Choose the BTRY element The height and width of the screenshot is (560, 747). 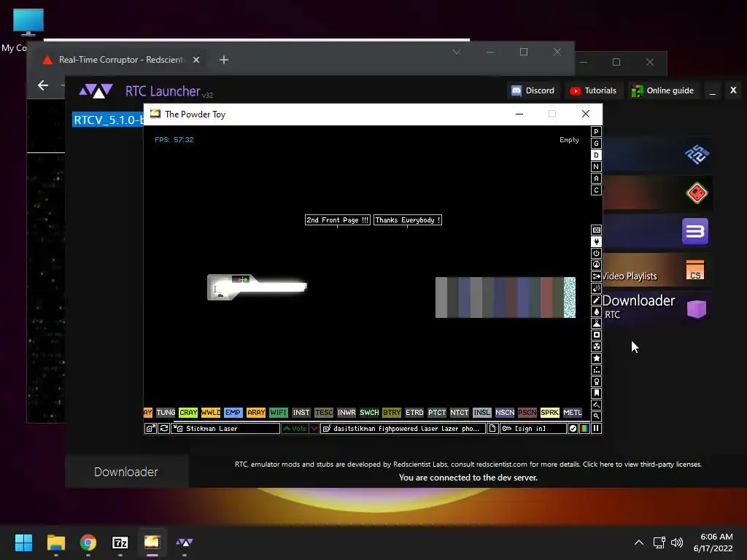point(392,413)
